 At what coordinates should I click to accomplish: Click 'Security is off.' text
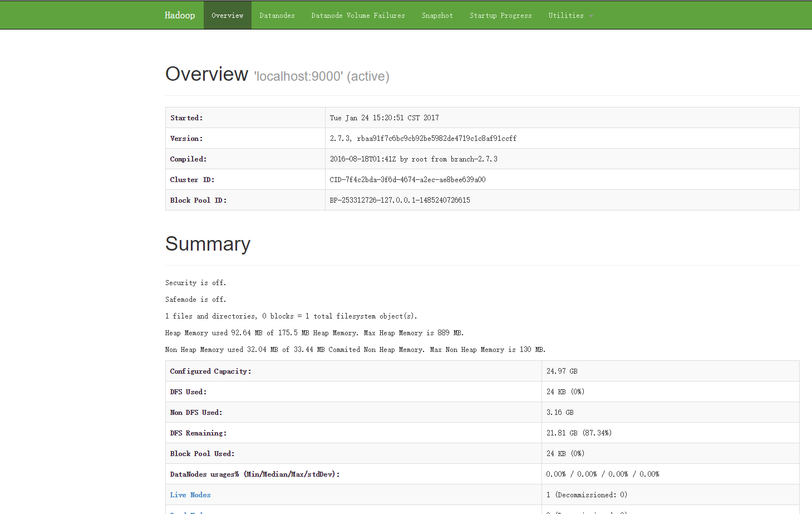pos(196,282)
